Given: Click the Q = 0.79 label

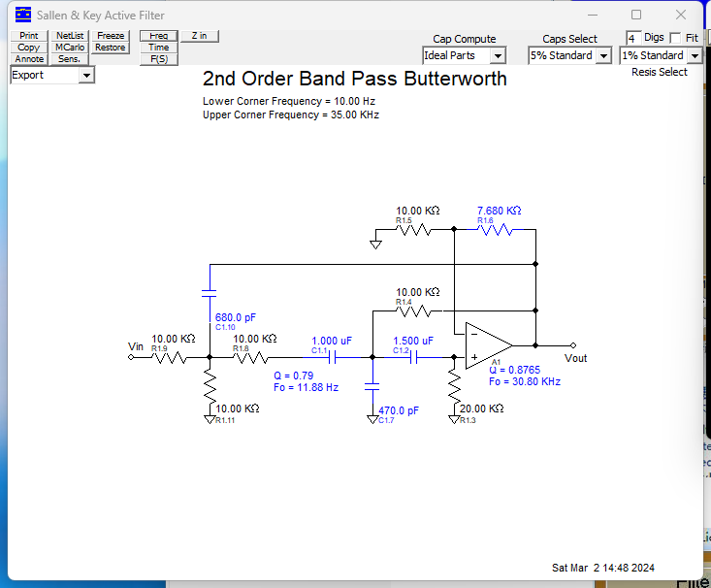Looking at the screenshot, I should [293, 376].
